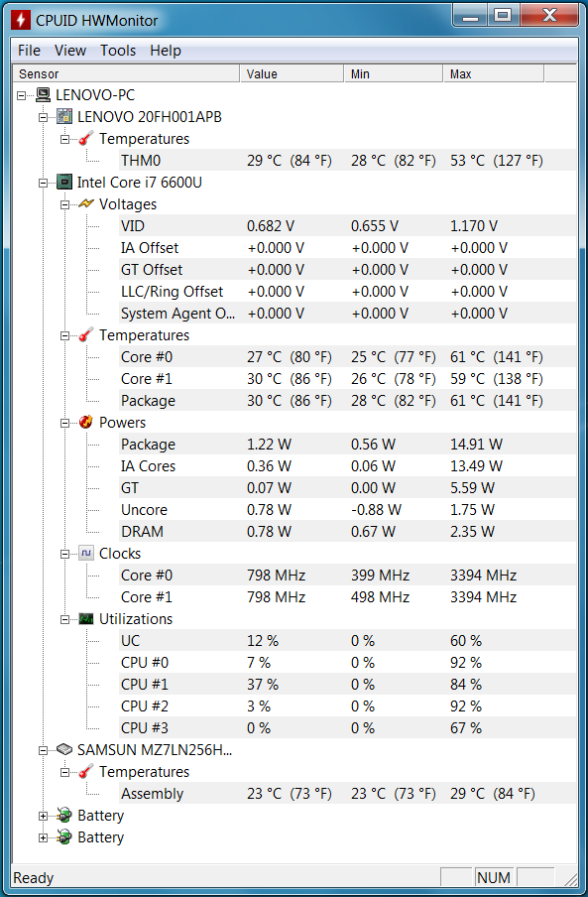Collapse the Powers section

[x=64, y=423]
